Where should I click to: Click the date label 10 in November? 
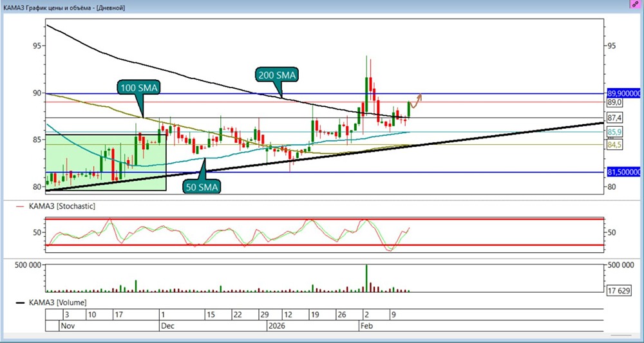pyautogui.click(x=92, y=315)
